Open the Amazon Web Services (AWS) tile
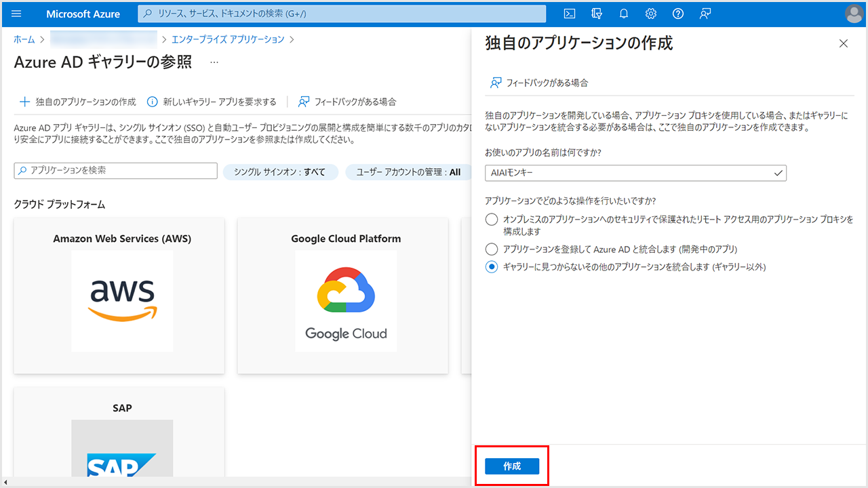This screenshot has height=488, width=868. point(122,296)
